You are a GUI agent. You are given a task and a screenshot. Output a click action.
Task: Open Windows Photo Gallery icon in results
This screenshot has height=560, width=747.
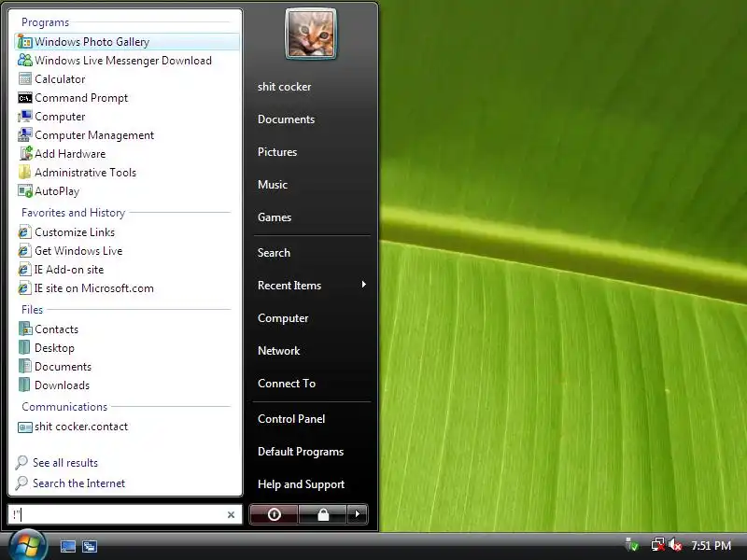pos(24,42)
